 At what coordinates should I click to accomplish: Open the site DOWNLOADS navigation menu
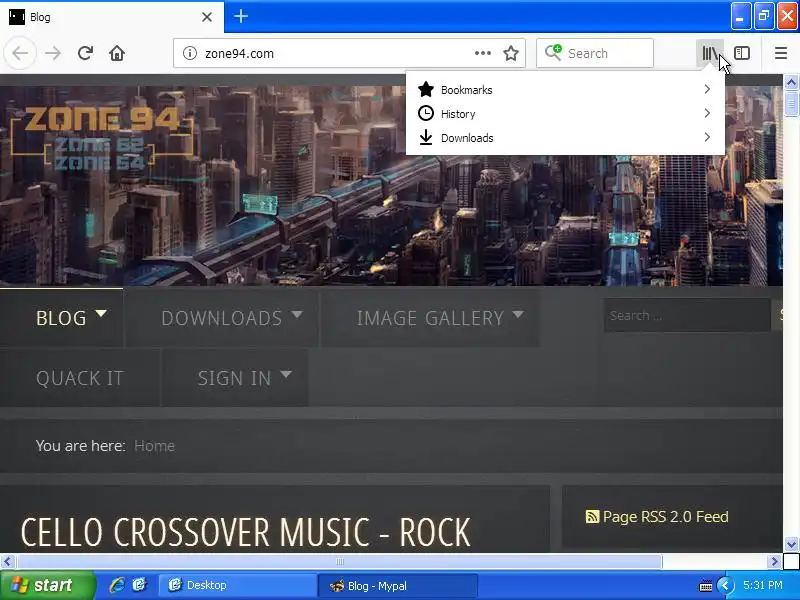(x=222, y=318)
